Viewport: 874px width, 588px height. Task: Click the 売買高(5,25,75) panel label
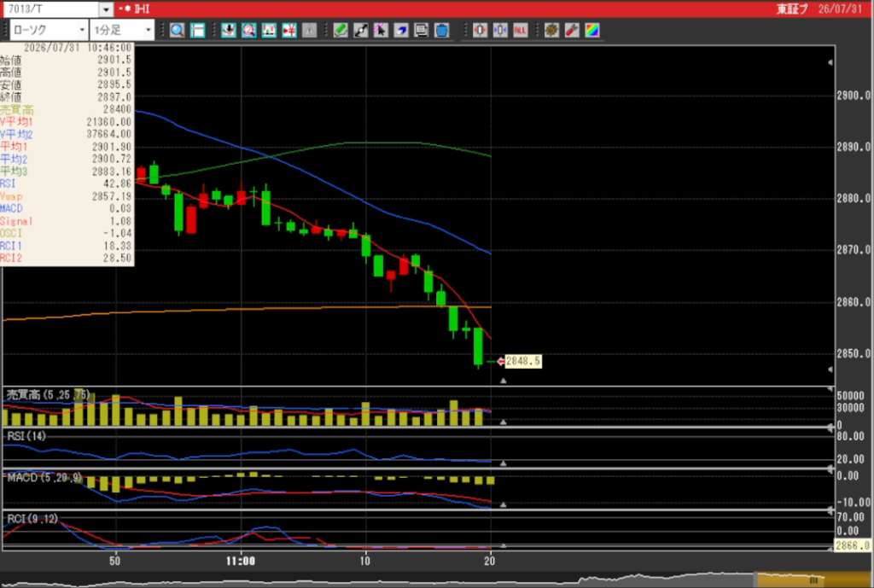pyautogui.click(x=48, y=395)
